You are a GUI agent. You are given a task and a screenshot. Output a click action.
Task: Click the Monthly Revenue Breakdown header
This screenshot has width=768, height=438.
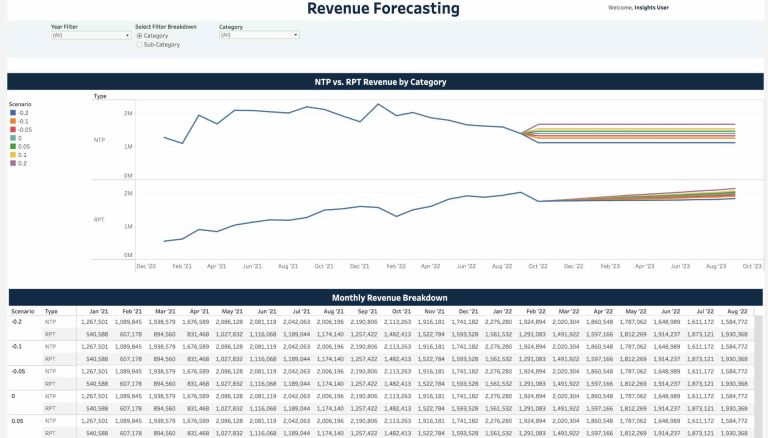click(385, 297)
